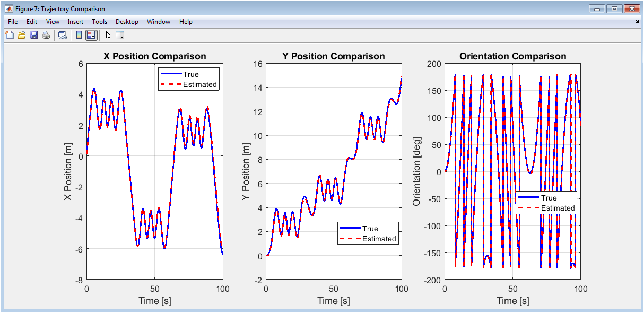This screenshot has width=644, height=313.
Task: Open the Edit menu
Action: 32,22
